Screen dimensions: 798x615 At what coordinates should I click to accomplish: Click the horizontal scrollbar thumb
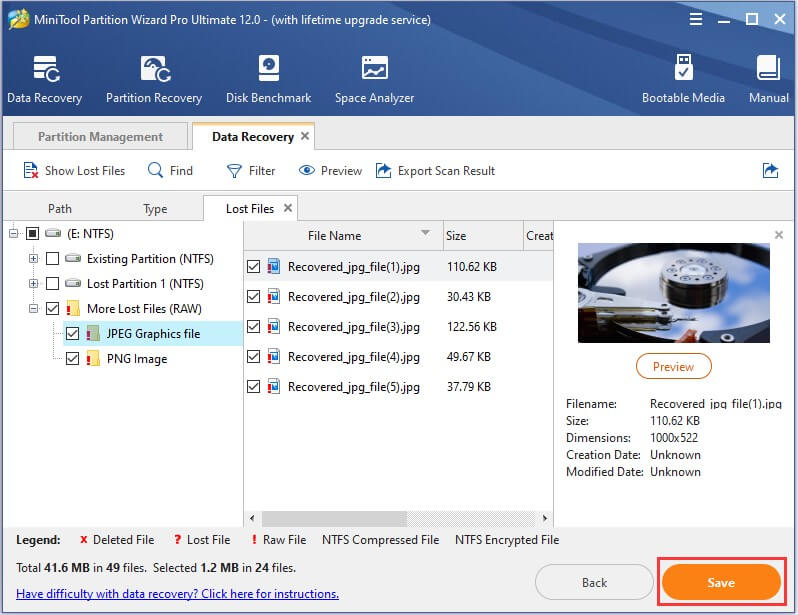(334, 518)
